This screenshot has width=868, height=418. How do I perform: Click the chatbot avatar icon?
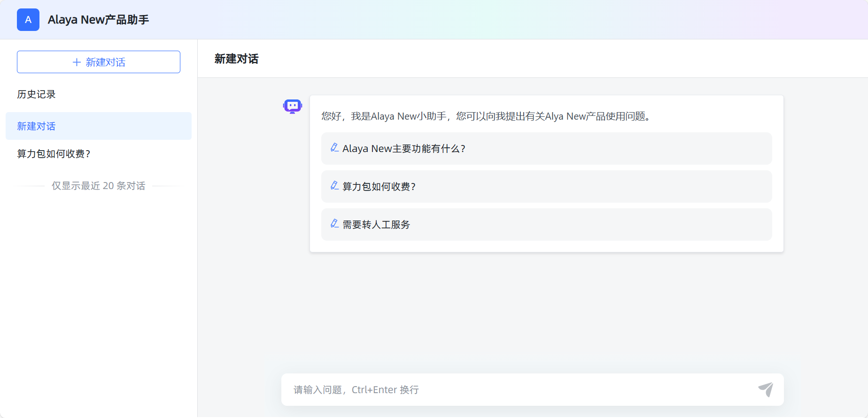click(x=292, y=106)
